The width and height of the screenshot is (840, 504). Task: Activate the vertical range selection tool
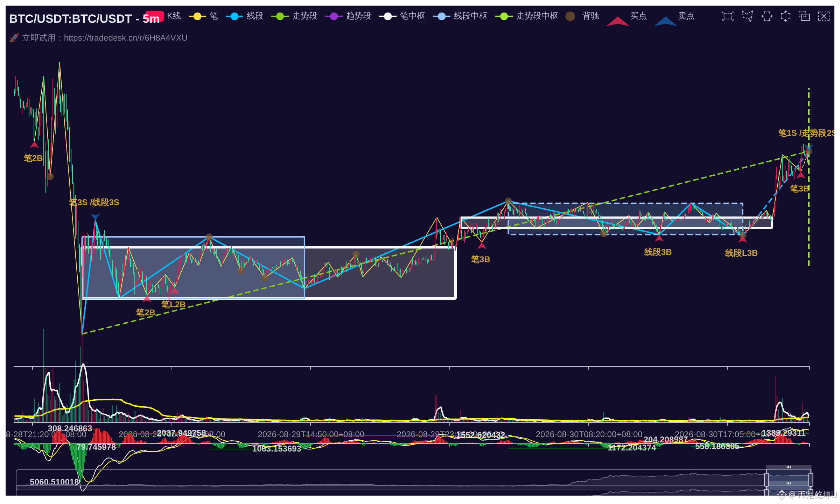tap(785, 16)
